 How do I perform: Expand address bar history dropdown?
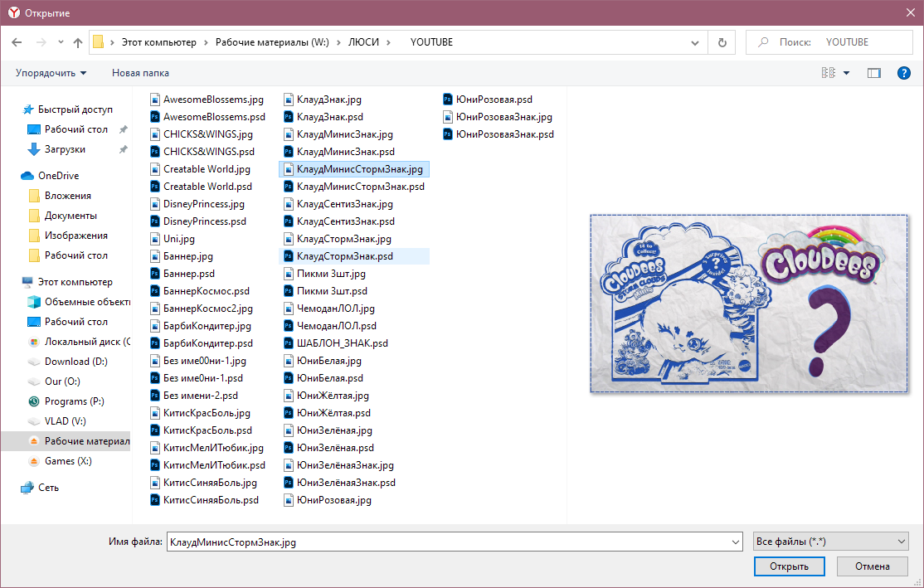point(695,42)
